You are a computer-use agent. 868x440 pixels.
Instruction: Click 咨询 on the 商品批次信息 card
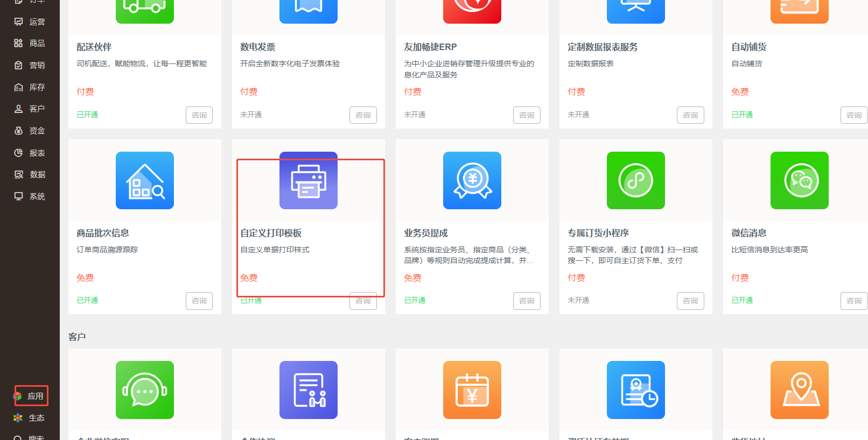(x=199, y=301)
